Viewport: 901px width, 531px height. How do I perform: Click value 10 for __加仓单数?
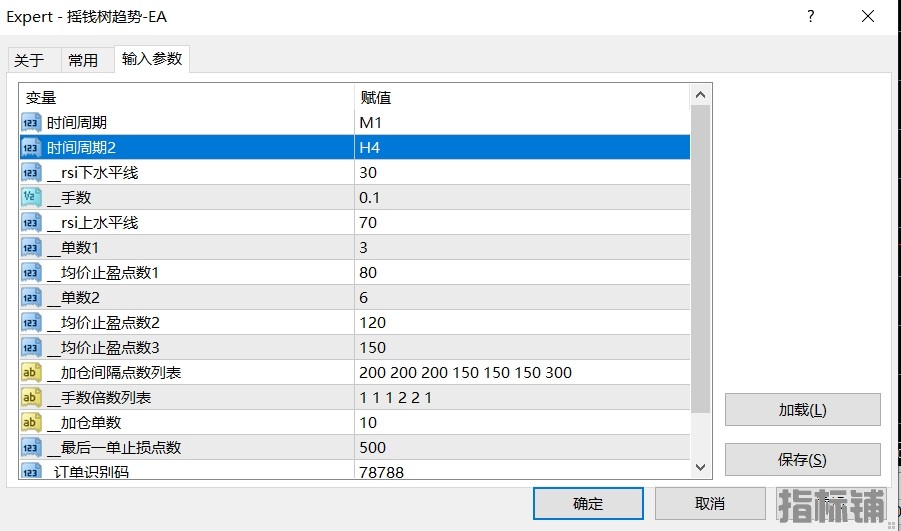(x=368, y=423)
